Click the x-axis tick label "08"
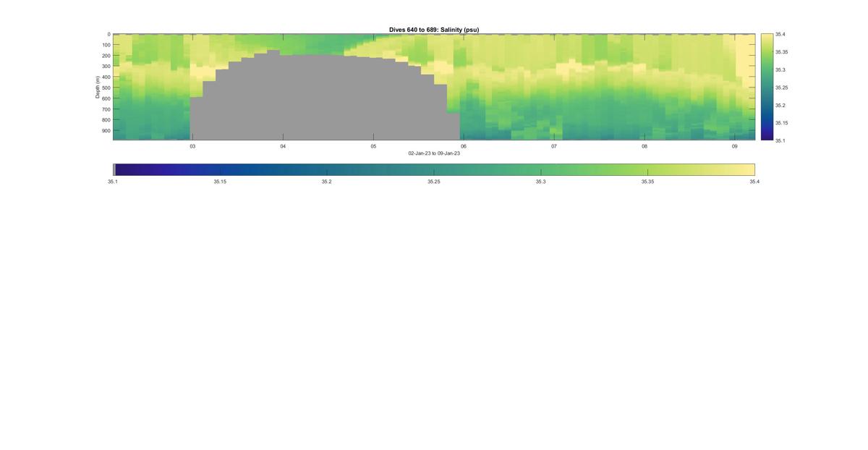The image size is (868, 450). click(644, 146)
